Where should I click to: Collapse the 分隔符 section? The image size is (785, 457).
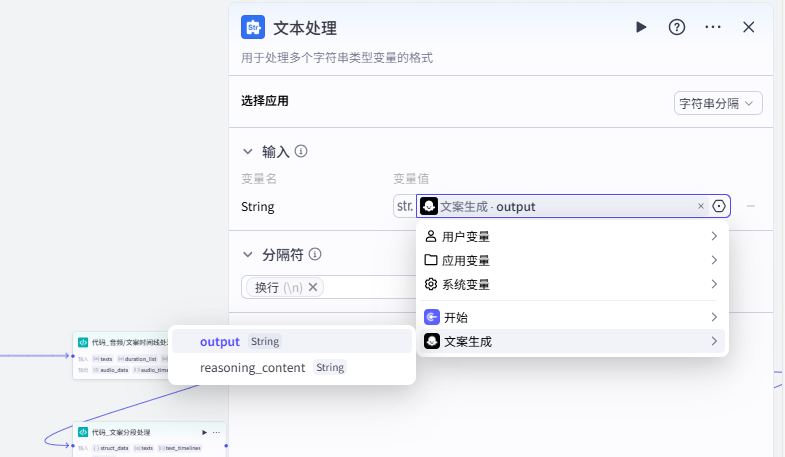tap(248, 255)
